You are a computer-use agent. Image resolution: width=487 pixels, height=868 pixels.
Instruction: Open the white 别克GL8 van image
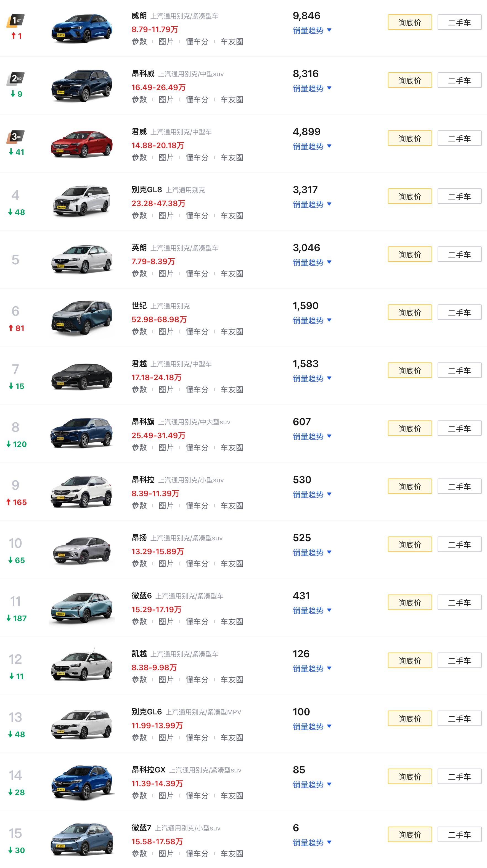click(81, 201)
